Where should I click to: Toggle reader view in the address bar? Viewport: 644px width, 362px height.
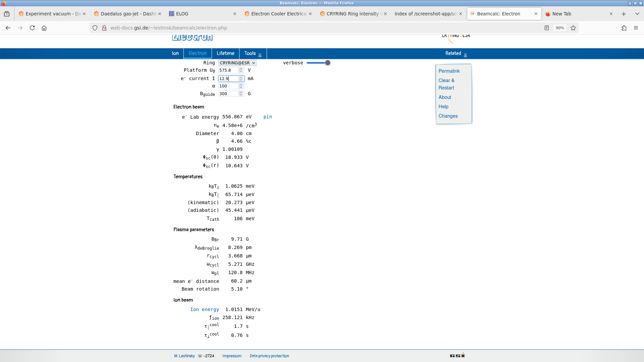coord(547,28)
